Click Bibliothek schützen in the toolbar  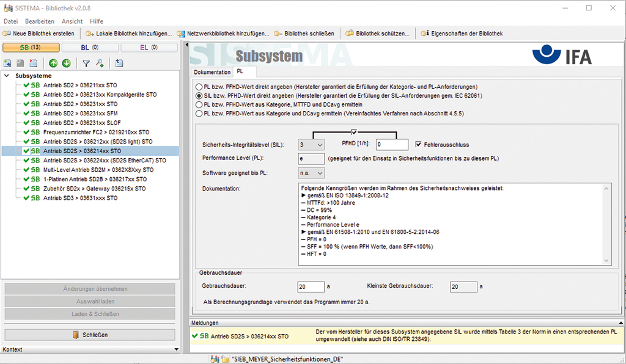pyautogui.click(x=378, y=34)
